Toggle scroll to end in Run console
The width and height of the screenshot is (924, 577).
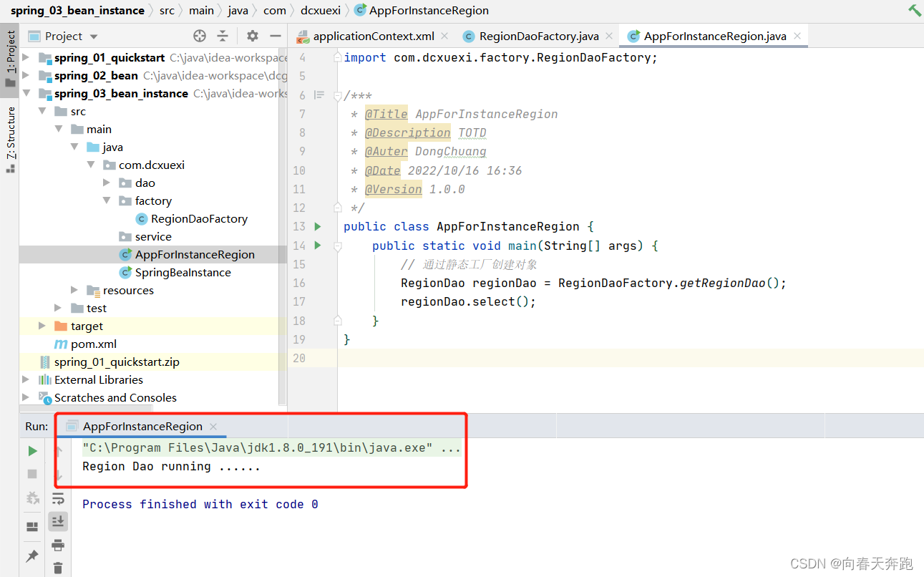click(59, 522)
